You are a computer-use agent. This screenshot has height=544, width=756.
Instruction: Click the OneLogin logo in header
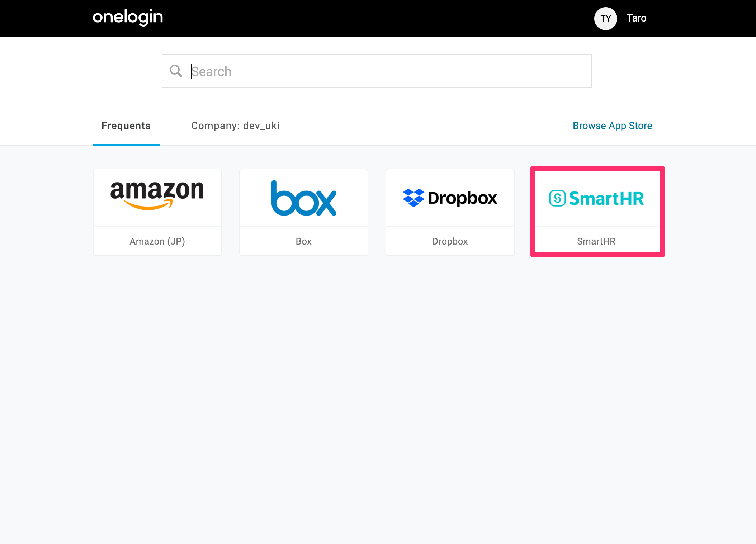click(128, 18)
